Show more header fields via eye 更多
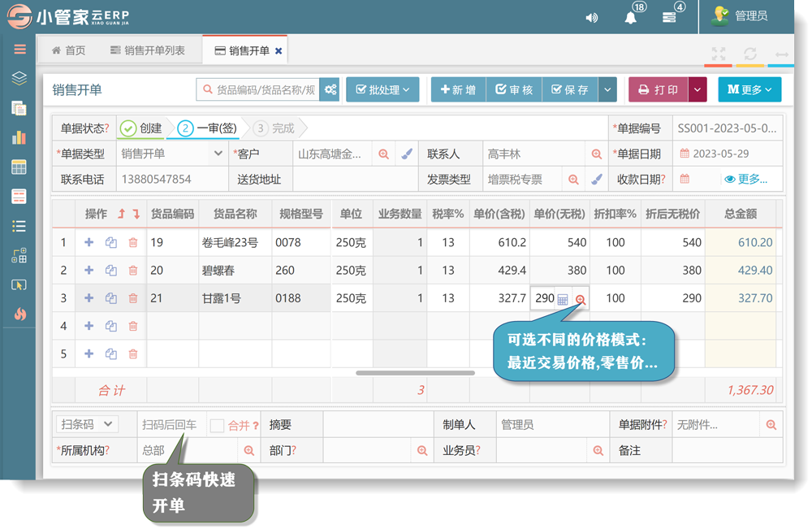The height and width of the screenshot is (529, 812). 745,179
